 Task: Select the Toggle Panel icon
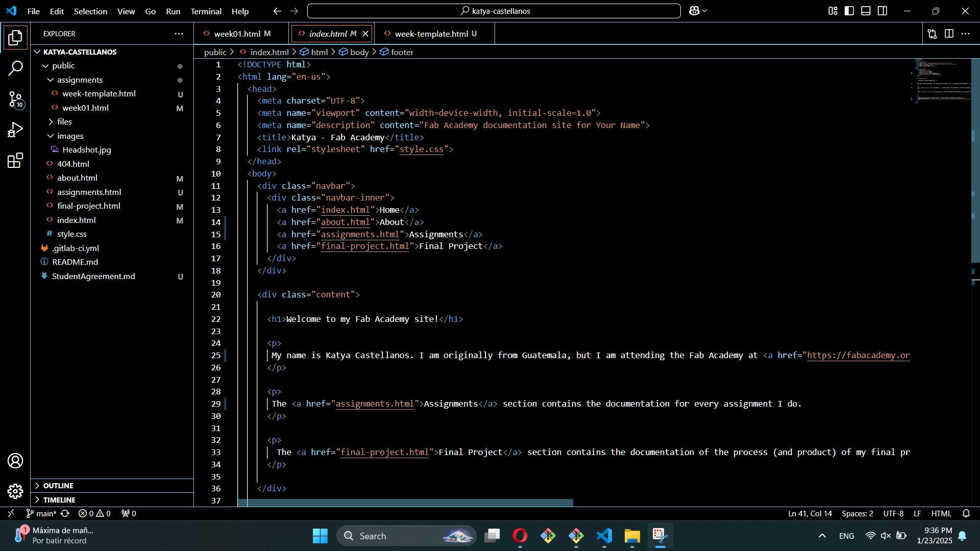click(866, 11)
